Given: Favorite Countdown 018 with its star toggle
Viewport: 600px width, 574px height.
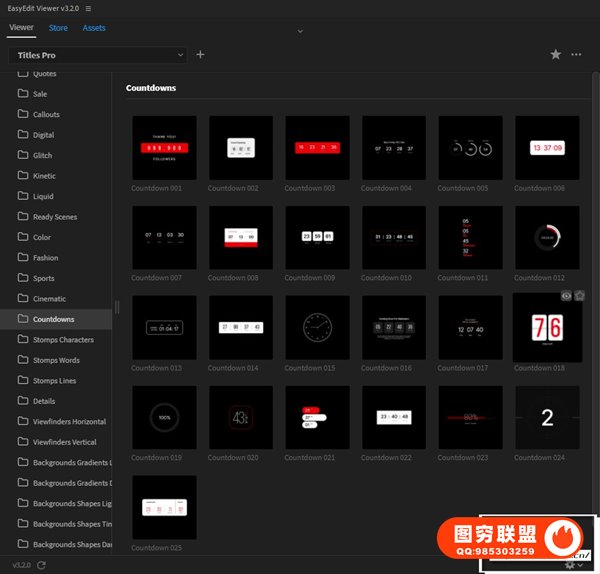Looking at the screenshot, I should (580, 296).
